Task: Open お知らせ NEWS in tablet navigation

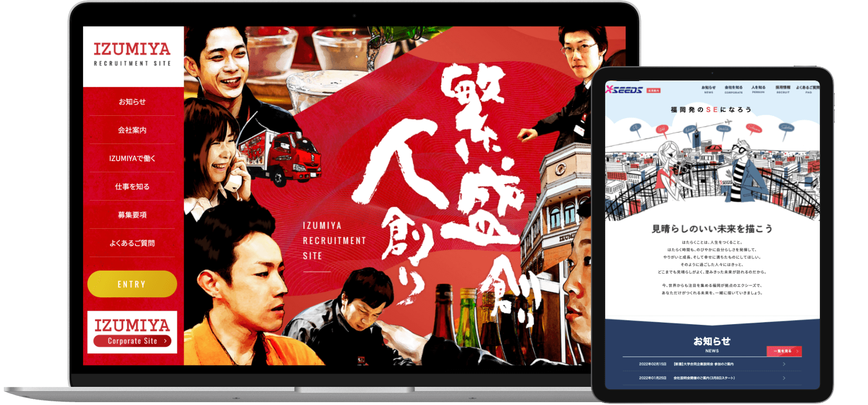Action: click(708, 90)
